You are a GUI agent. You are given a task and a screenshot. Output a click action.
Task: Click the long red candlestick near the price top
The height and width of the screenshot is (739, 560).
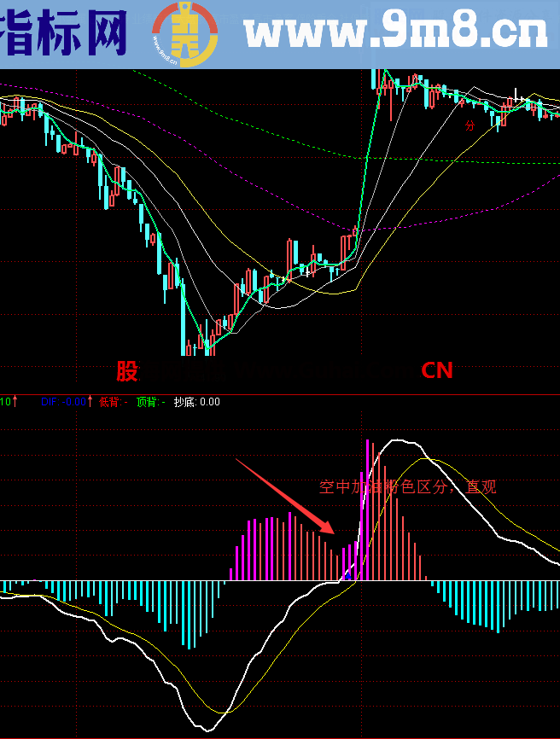pyautogui.click(x=391, y=101)
